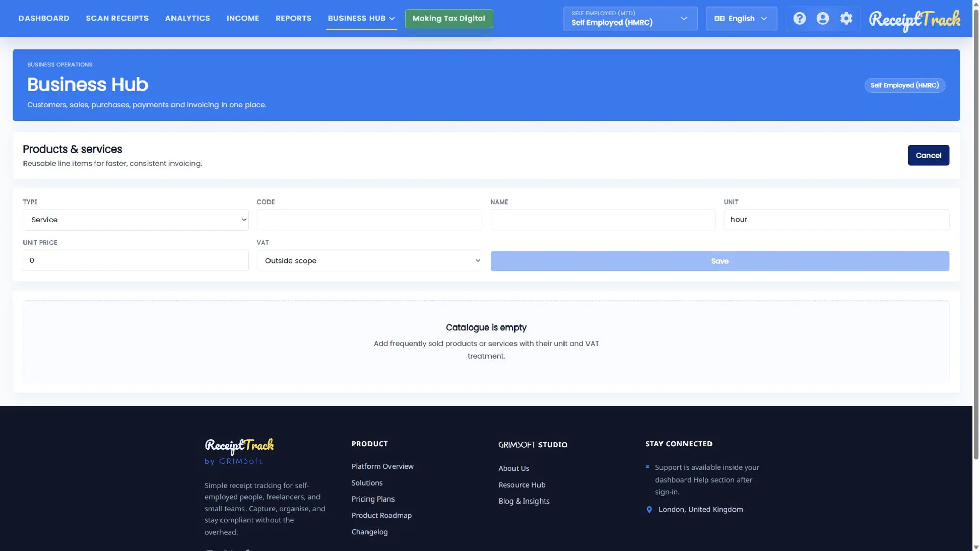Viewport: 980px width, 551px height.
Task: Click the Making Tax Digital button
Action: click(449, 18)
